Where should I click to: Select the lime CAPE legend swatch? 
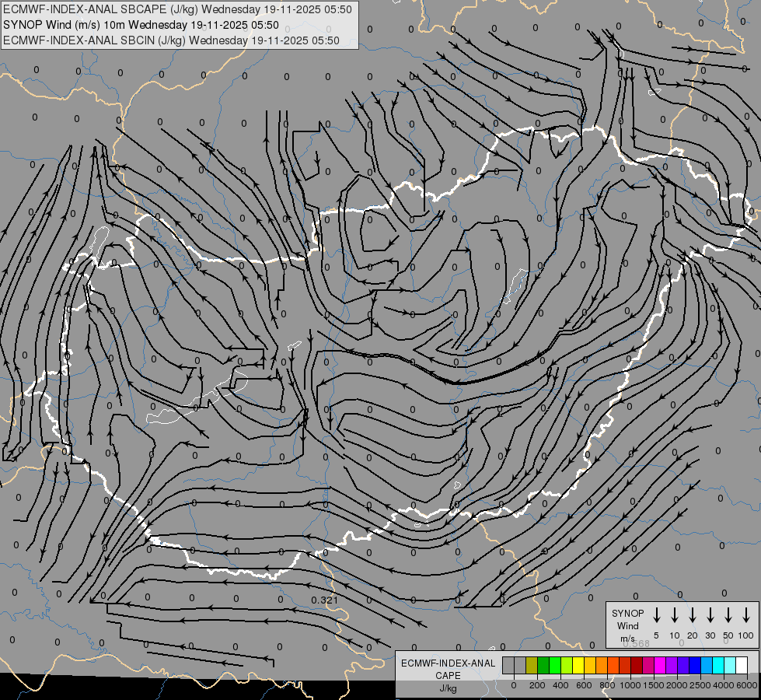click(567, 665)
